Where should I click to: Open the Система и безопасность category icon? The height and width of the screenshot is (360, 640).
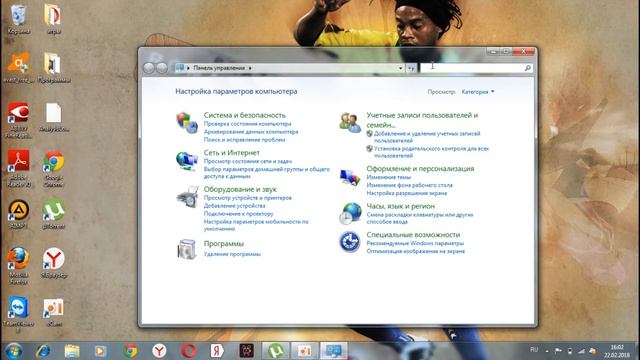(x=187, y=123)
